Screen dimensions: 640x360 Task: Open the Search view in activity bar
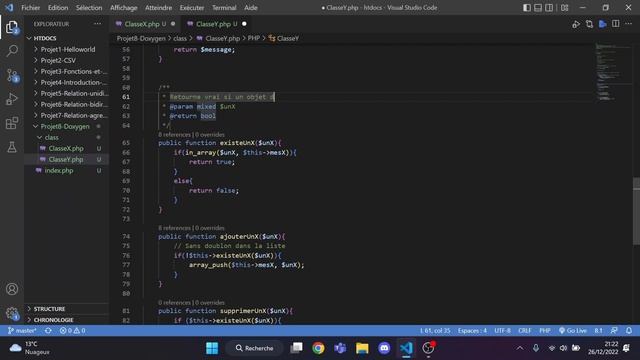[x=12, y=51]
